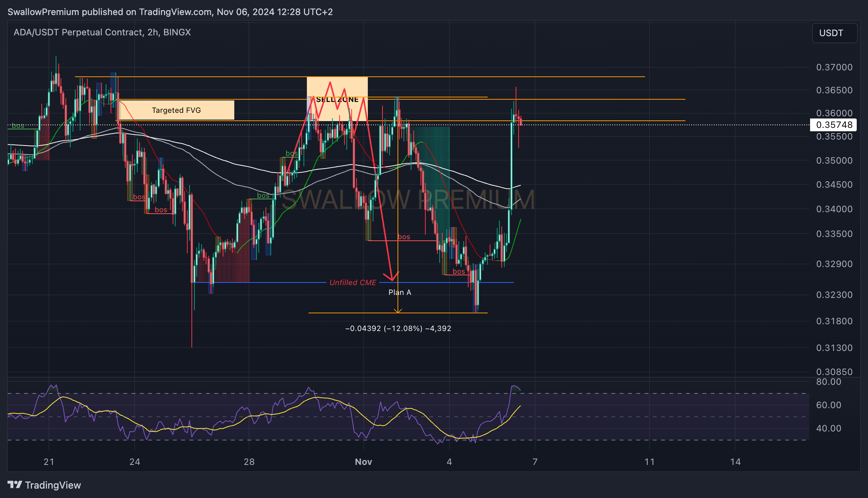Click the 0.30850 price axis label
Image resolution: width=868 pixels, height=498 pixels.
point(834,372)
